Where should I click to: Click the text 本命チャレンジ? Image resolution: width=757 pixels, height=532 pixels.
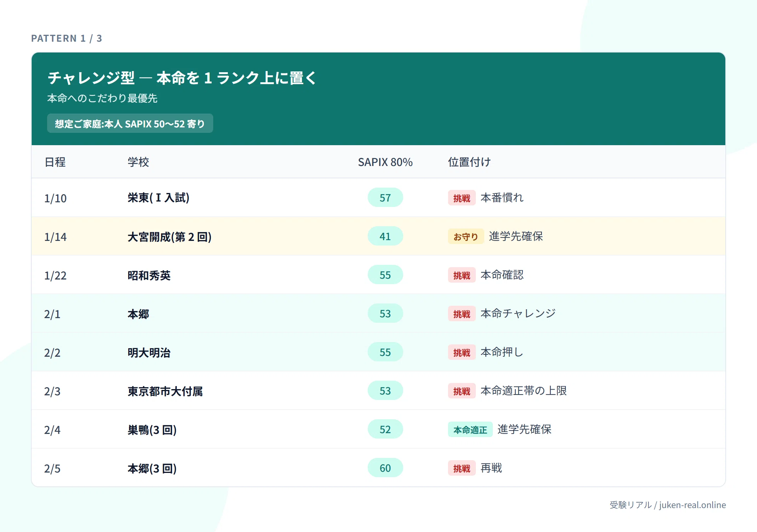coord(518,313)
